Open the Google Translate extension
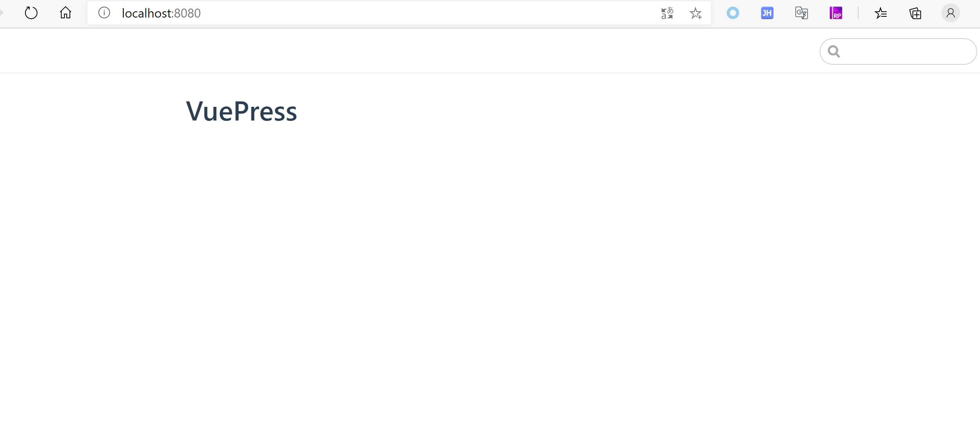Screen dimensions: 980x443 802,13
